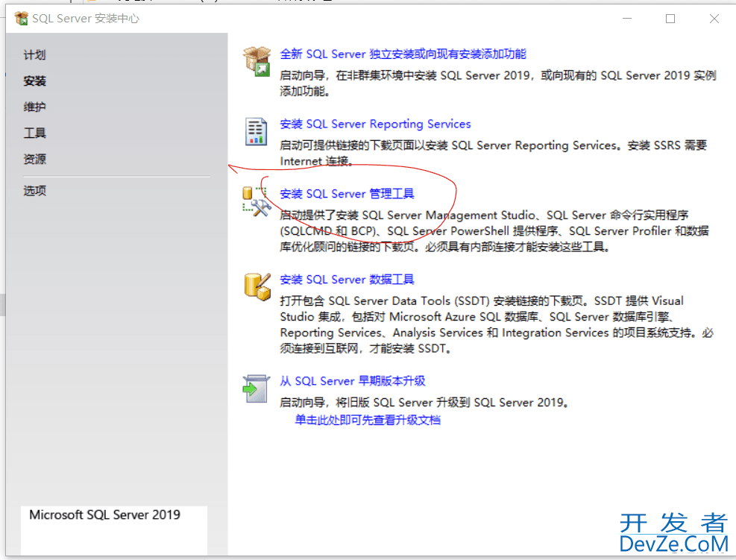
Task: Click the description starting 启动向导，在非群集环境中安装
Action: [x=498, y=83]
